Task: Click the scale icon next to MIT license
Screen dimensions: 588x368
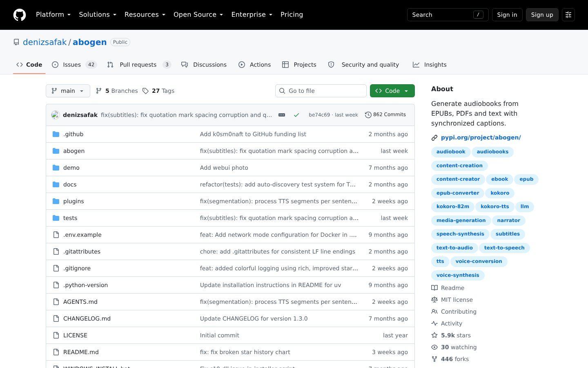Action: (x=434, y=300)
